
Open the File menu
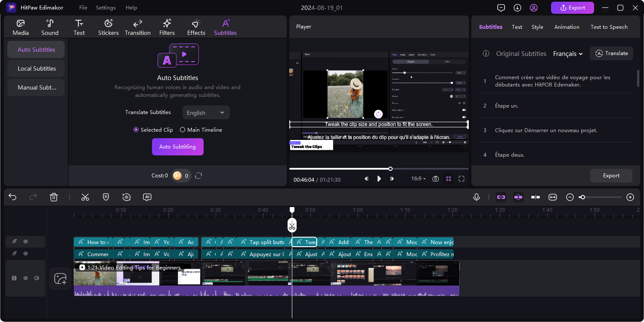[83, 8]
